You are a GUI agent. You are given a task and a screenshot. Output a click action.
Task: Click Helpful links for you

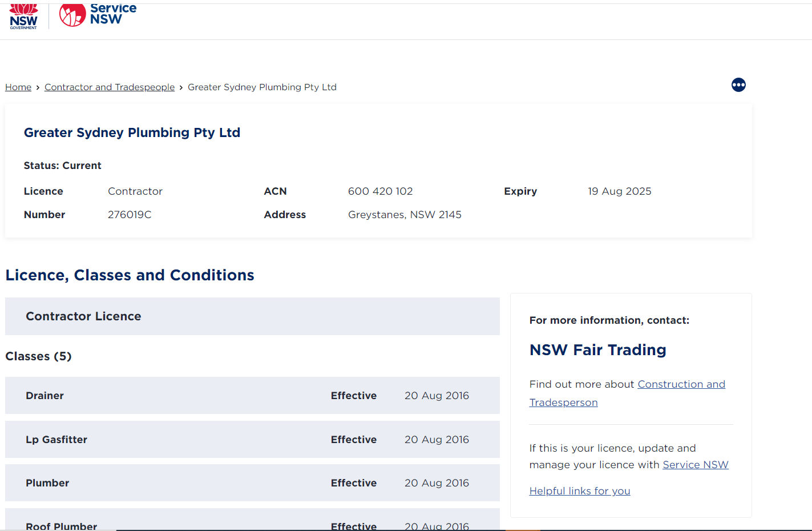pos(579,490)
